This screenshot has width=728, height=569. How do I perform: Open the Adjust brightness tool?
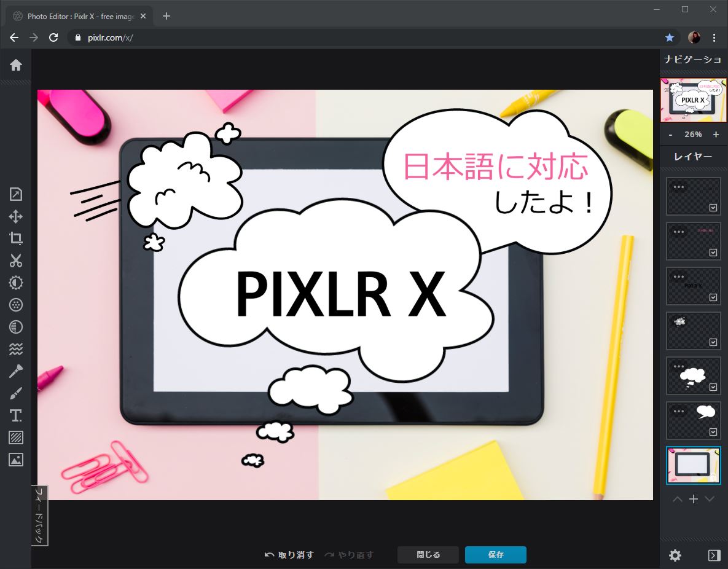tap(16, 283)
